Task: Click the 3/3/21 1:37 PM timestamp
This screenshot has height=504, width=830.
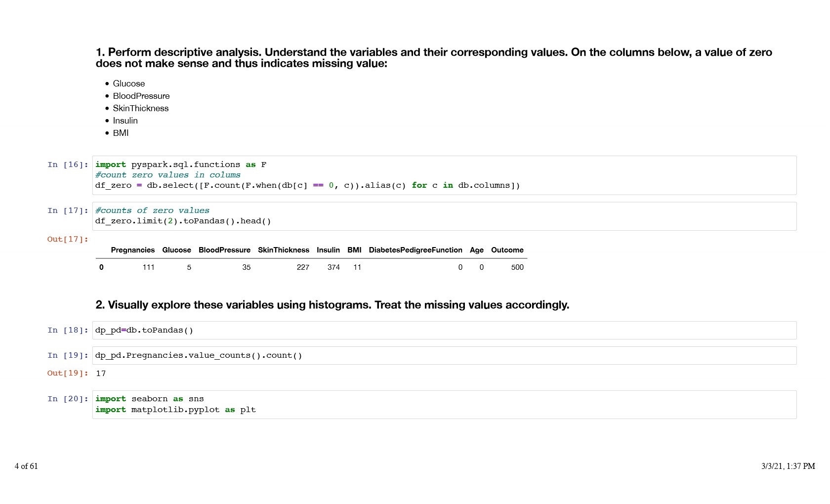Action: pyautogui.click(x=788, y=466)
